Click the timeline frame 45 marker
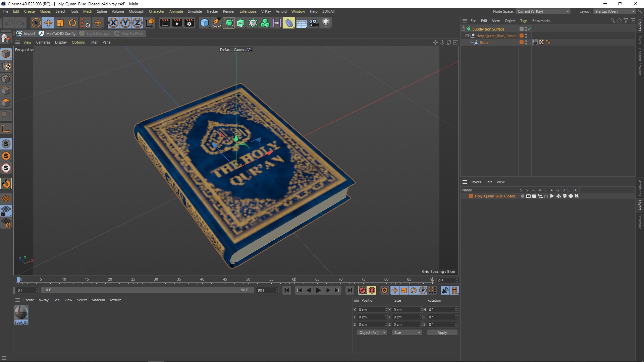 225,279
